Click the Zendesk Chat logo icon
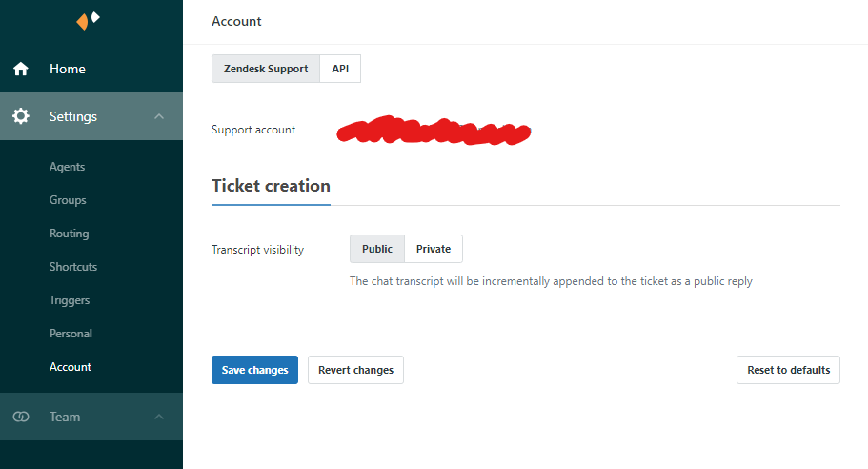Screen dimensions: 868x469 point(88,20)
